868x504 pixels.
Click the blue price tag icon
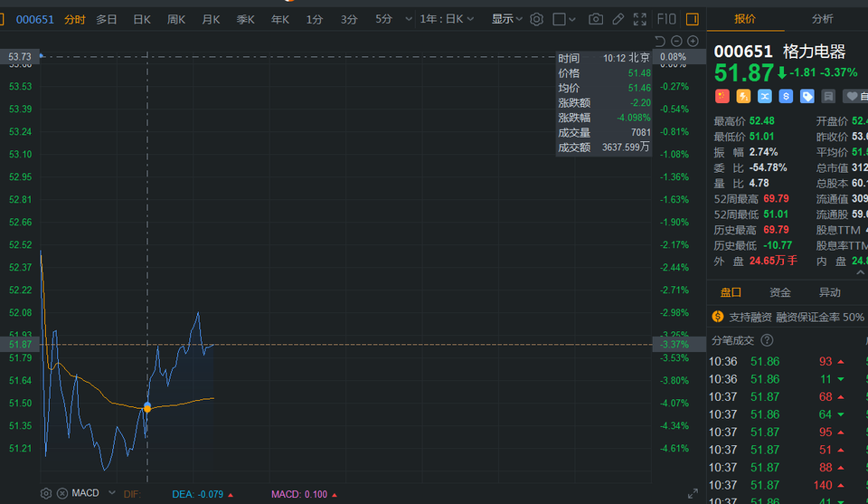tap(807, 97)
